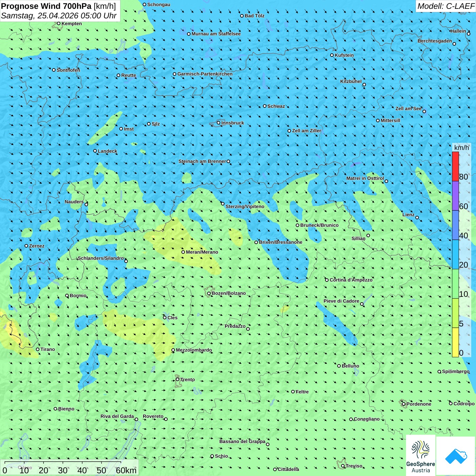Click the 'Schlanders/Silandro' label
The width and height of the screenshot is (476, 476).
[x=101, y=258]
